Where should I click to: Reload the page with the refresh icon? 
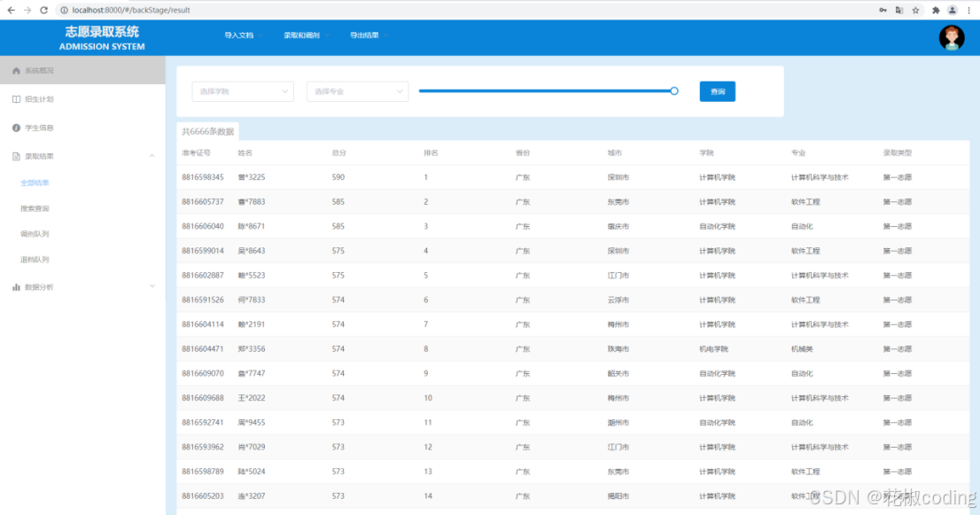tap(43, 10)
